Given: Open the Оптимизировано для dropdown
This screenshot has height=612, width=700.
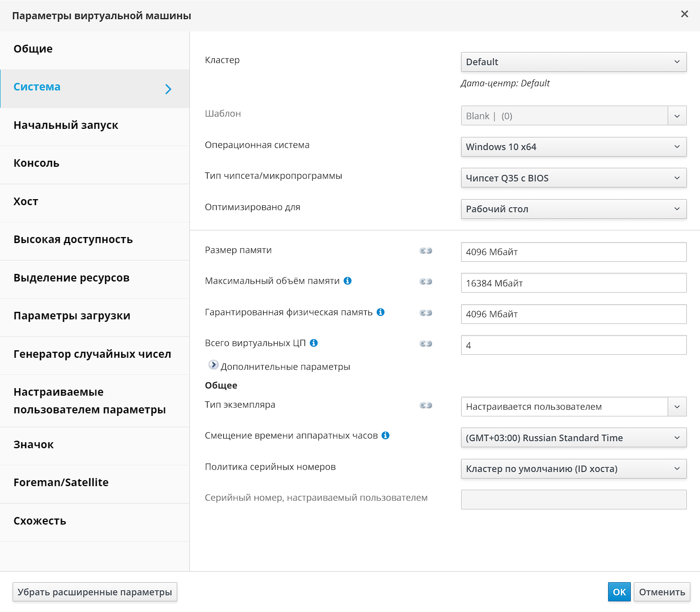Looking at the screenshot, I should click(573, 209).
